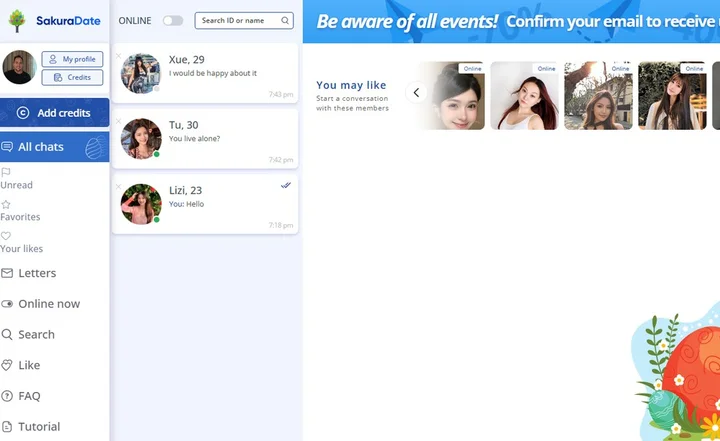Open the Letters section
Viewport: 720px width, 441px height.
(x=37, y=273)
